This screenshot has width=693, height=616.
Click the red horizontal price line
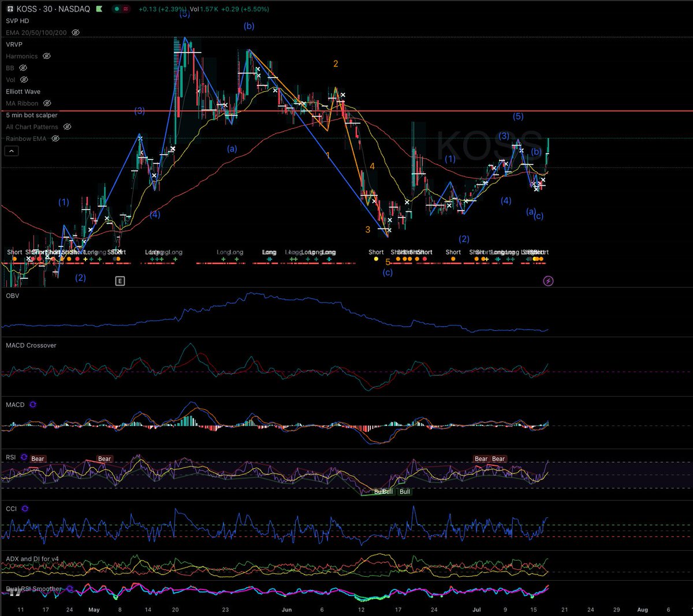coord(346,111)
